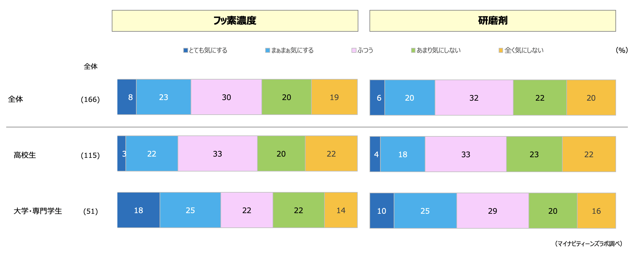Click the 大学・専門学生 row label
The width and height of the screenshot is (644, 256).
coord(38,211)
